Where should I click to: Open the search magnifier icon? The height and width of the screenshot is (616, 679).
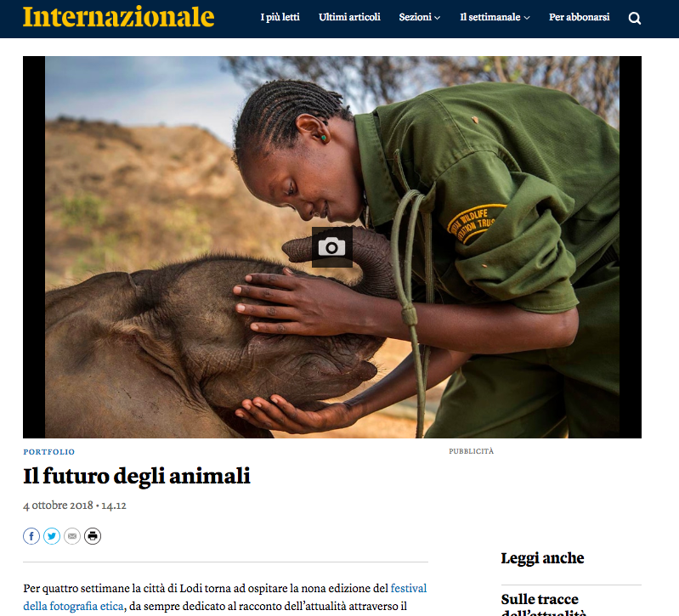(635, 18)
